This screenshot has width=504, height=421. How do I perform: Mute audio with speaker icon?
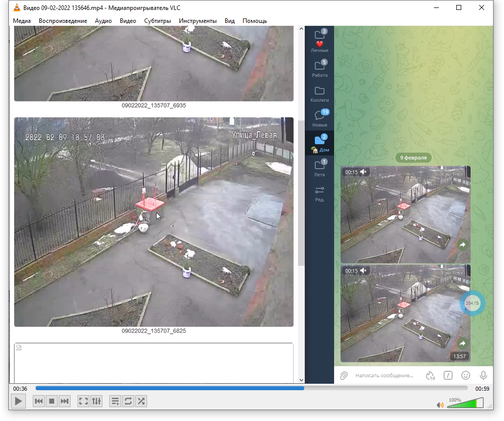pyautogui.click(x=440, y=405)
